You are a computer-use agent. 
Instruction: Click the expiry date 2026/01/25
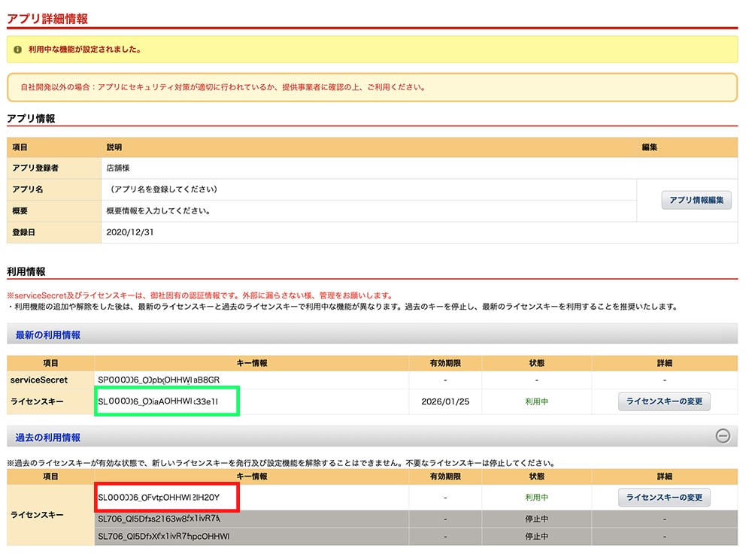[x=446, y=401]
